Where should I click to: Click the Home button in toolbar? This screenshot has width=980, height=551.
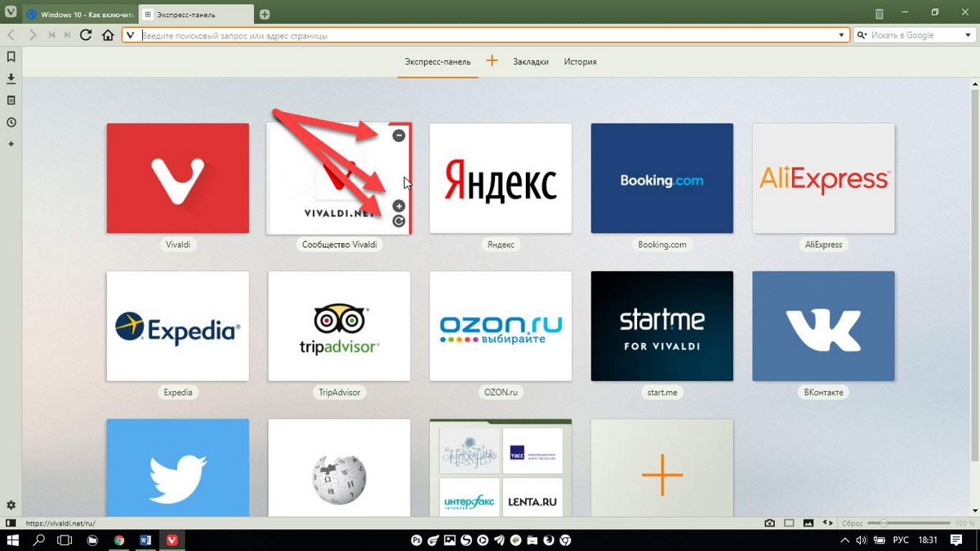point(108,35)
